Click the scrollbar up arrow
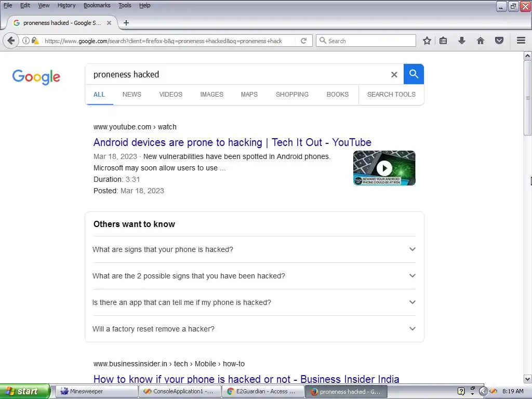The image size is (532, 399). tap(528, 55)
